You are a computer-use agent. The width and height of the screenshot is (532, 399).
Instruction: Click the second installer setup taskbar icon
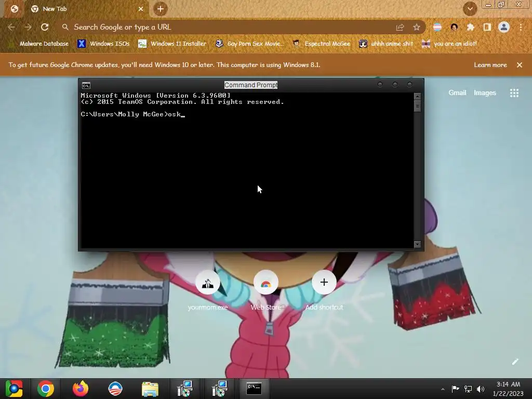[220, 389]
